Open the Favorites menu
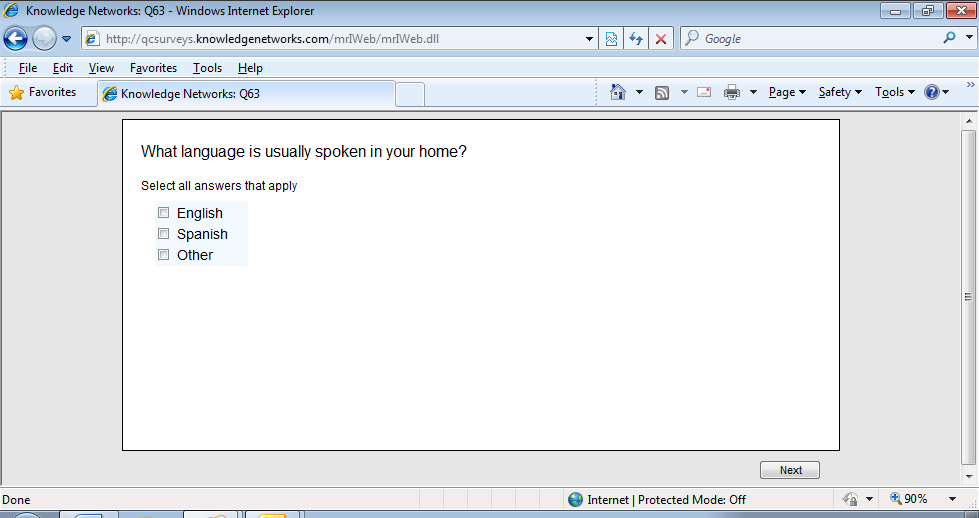Screen dimensions: 979x518 (153, 67)
